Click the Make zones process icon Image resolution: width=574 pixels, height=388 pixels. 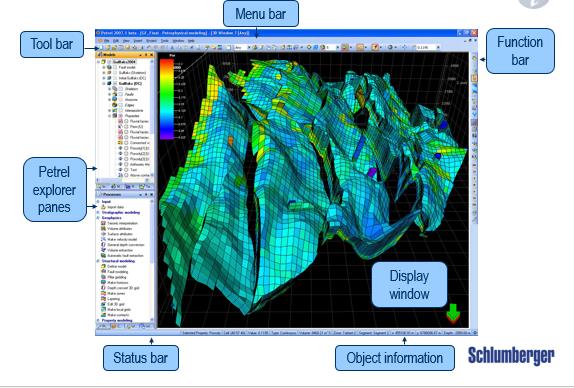[104, 294]
